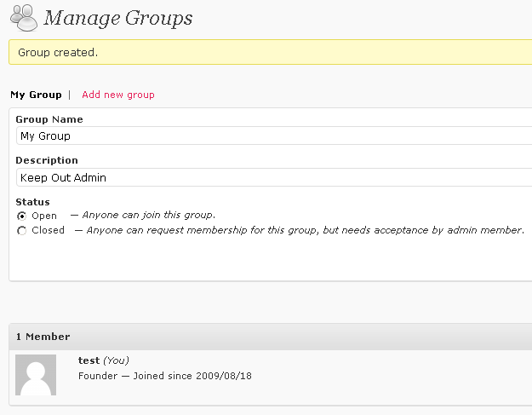Screen dimensions: 532x415
Task: Switch to the My Group tab
Action: 36,95
